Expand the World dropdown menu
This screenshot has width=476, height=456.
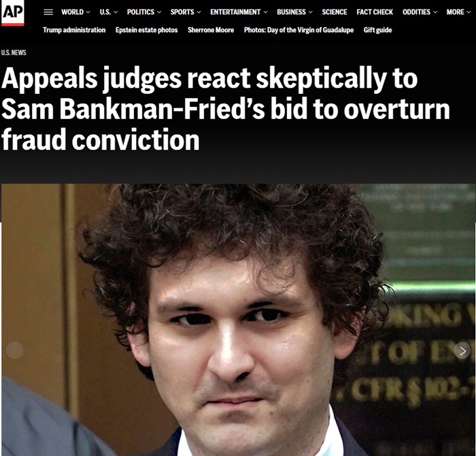75,12
